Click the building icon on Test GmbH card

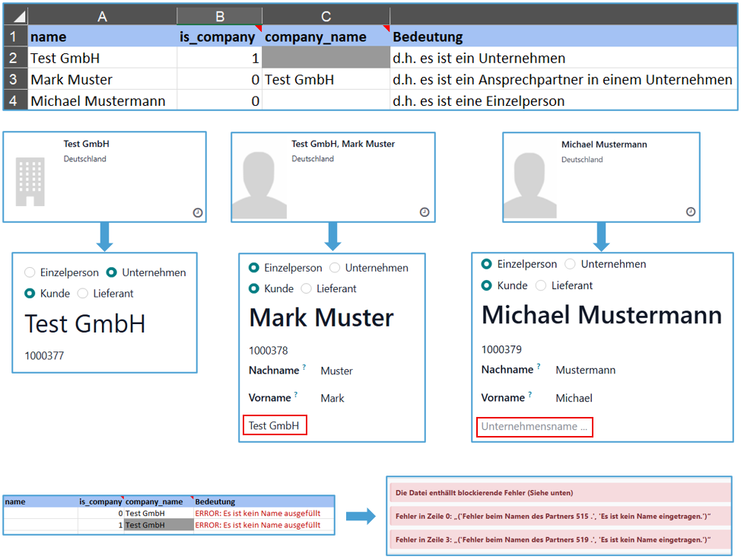31,182
